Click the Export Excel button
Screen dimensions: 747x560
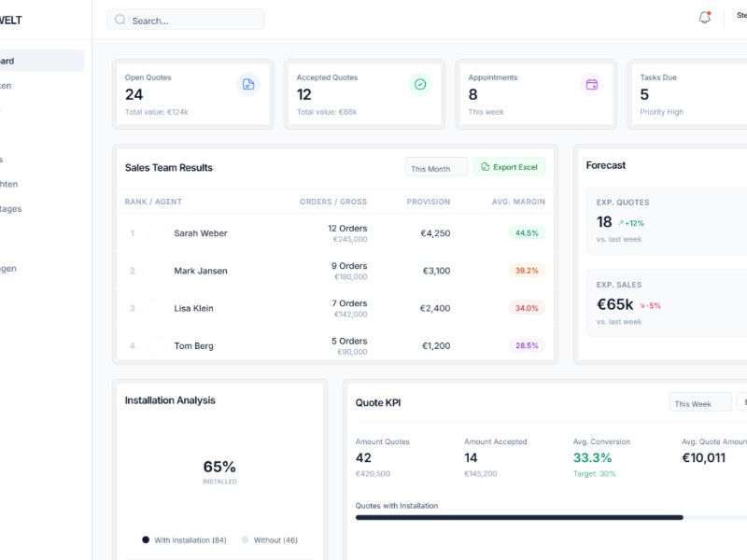click(509, 167)
